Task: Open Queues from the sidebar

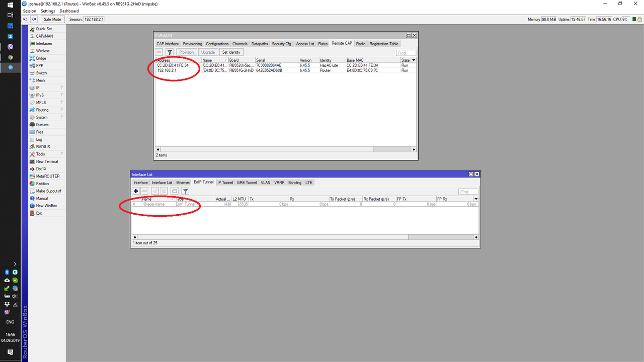Action: (x=42, y=125)
